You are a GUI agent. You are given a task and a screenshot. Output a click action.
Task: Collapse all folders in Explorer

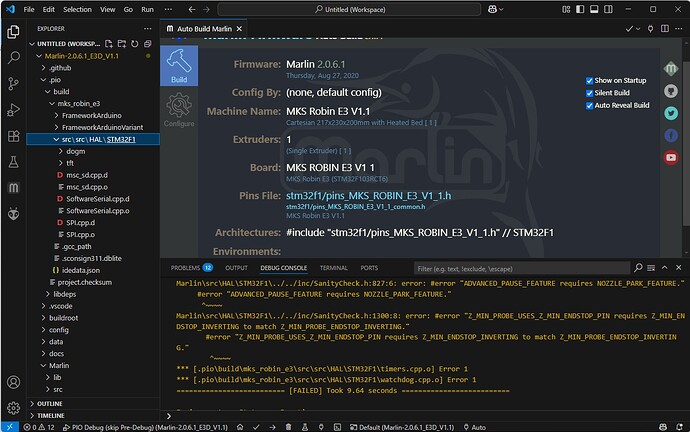tap(147, 44)
